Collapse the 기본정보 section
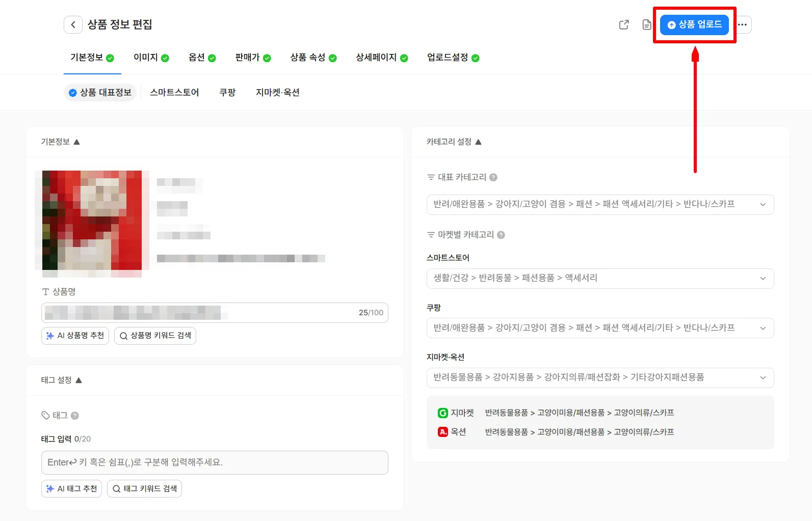This screenshot has width=812, height=521. click(x=76, y=142)
